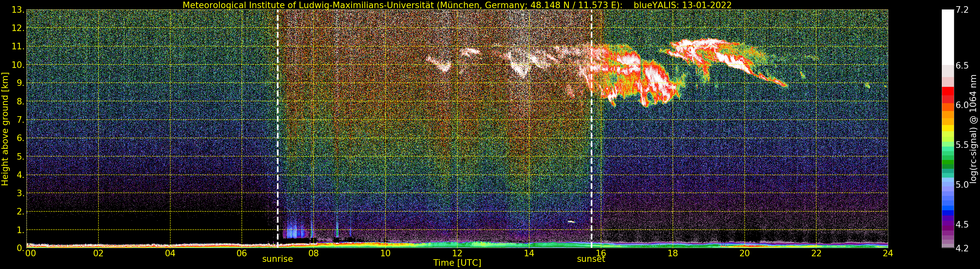Click the time axis tick '10'
The height and width of the screenshot is (269, 980).
tap(385, 253)
